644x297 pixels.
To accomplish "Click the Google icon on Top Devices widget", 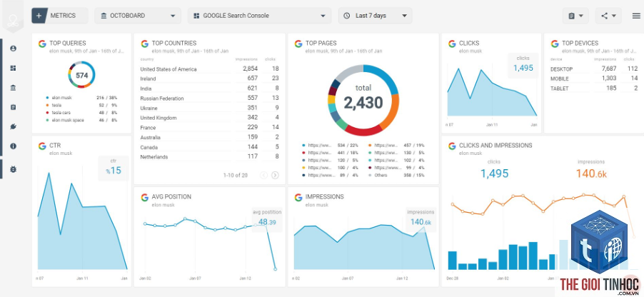I will pyautogui.click(x=555, y=44).
